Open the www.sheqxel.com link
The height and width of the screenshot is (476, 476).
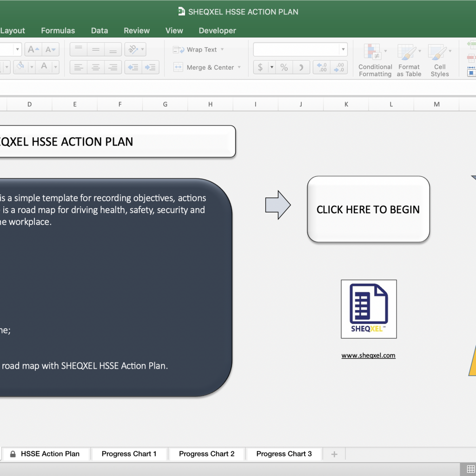click(368, 356)
